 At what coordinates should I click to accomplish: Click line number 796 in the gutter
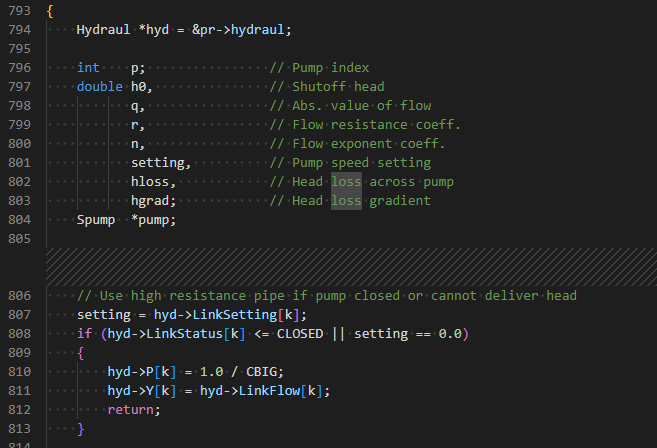click(x=19, y=67)
